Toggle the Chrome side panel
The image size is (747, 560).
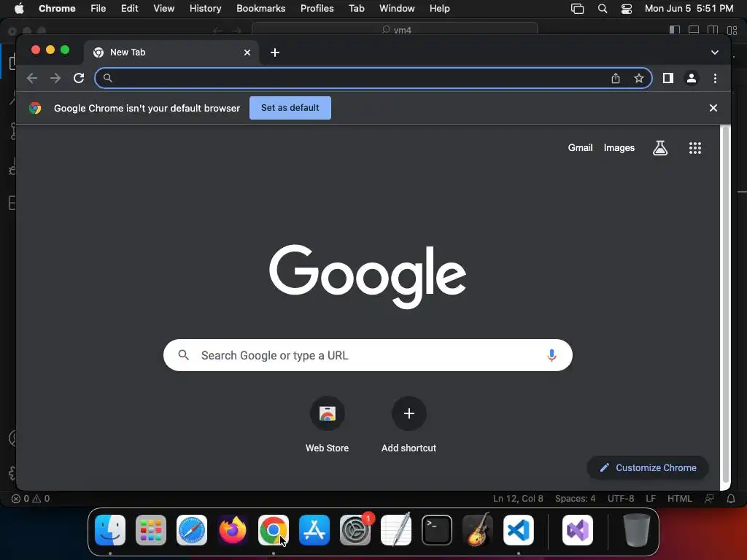(x=668, y=78)
